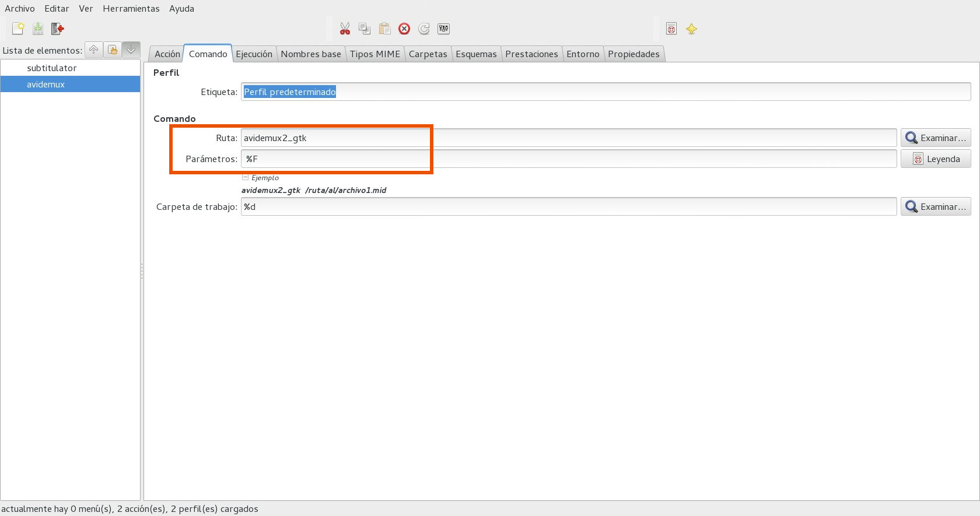Open the Archivo menu
This screenshot has height=516, width=980.
[x=20, y=9]
